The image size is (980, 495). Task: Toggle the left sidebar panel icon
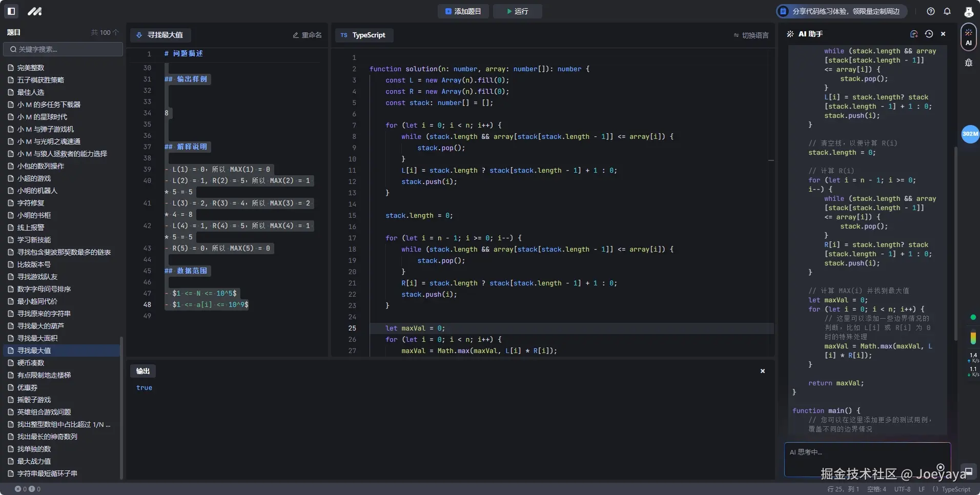tap(11, 11)
